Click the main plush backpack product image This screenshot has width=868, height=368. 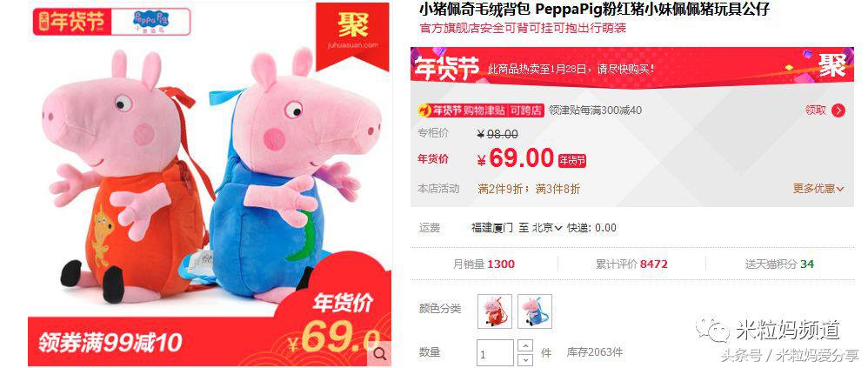pyautogui.click(x=210, y=184)
